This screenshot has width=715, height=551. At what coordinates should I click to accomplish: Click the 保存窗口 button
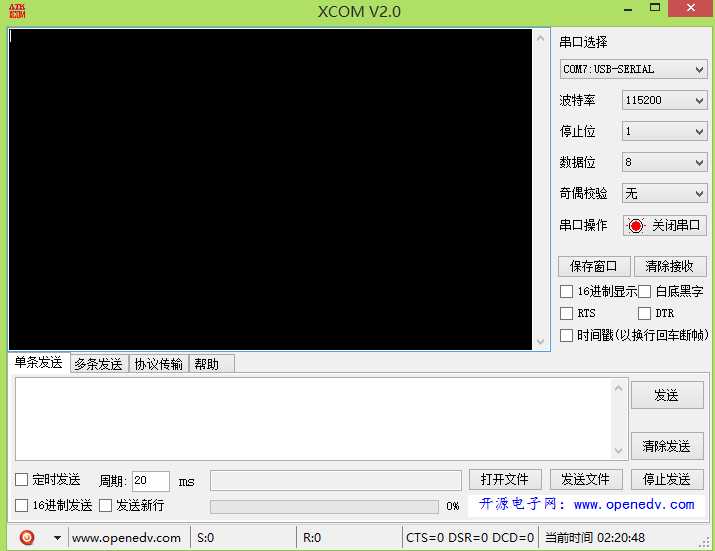click(x=594, y=266)
